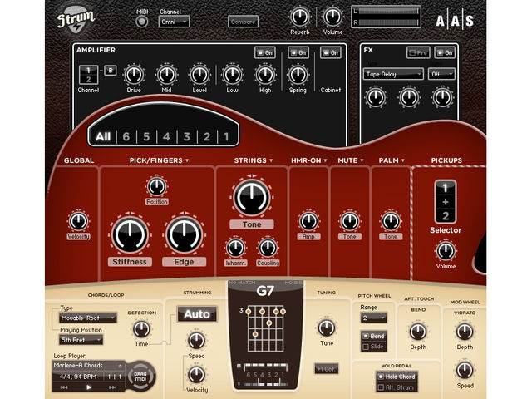532x399 pixels.
Task: Skip to next loop
Action: 113,387
